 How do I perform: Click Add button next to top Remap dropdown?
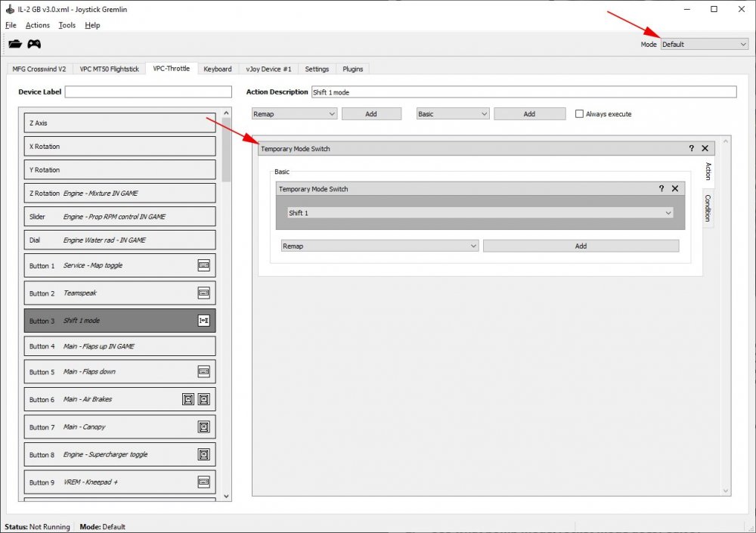pos(371,114)
